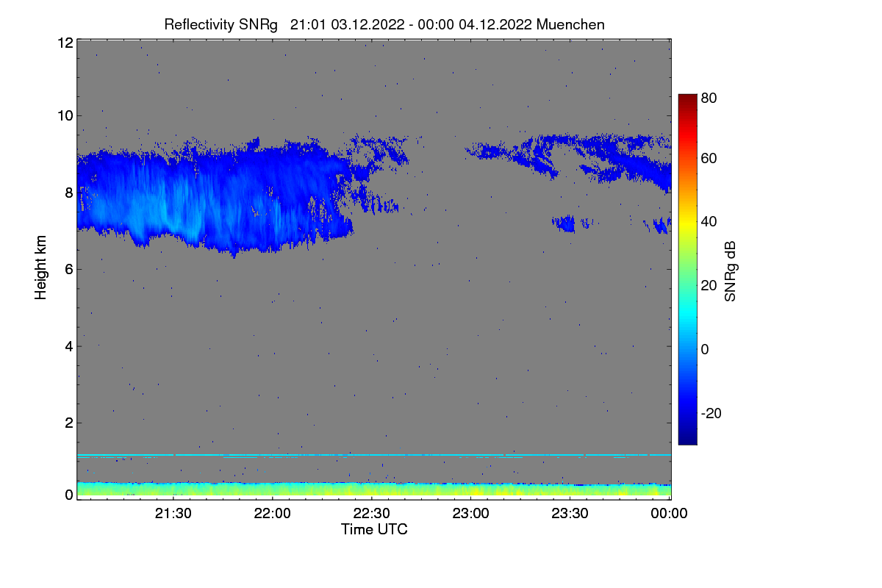Click the plot title 'Reflectivity SNRg'
The image size is (882, 588).
pos(220,24)
